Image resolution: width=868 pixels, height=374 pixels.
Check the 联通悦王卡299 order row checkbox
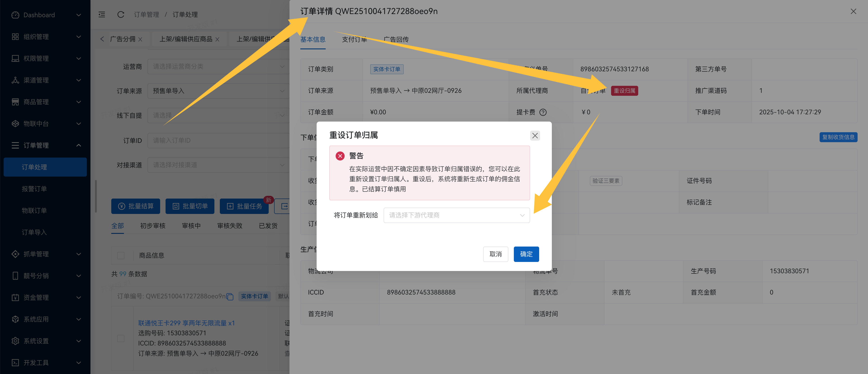[121, 338]
